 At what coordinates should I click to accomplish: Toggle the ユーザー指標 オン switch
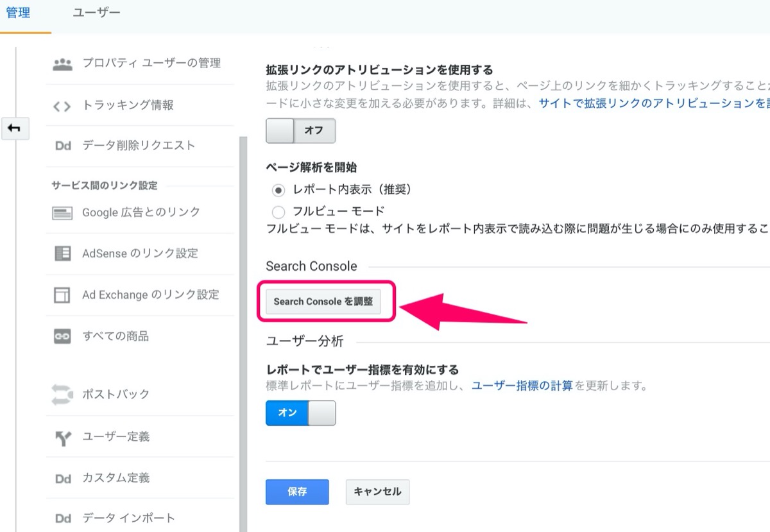tap(301, 413)
